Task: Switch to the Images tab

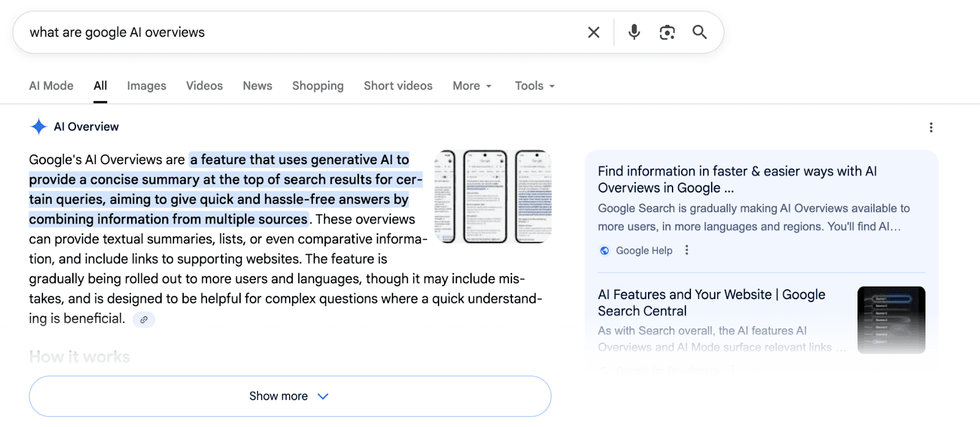Action: (x=146, y=86)
